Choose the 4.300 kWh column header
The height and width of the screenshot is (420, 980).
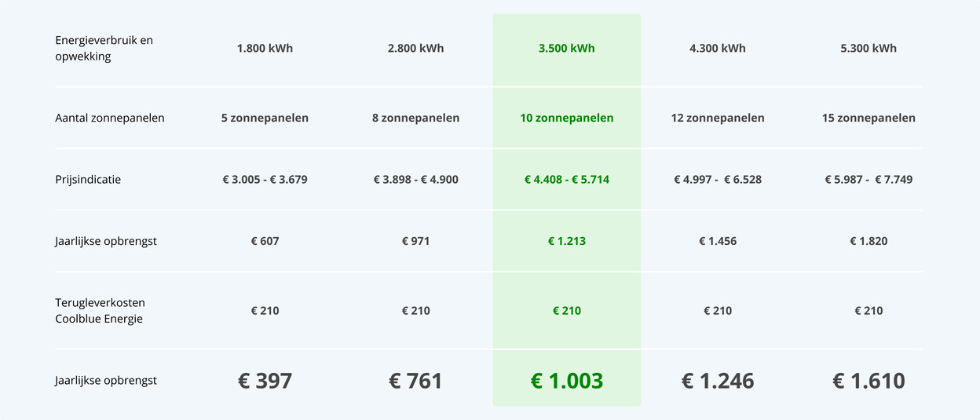click(x=717, y=49)
